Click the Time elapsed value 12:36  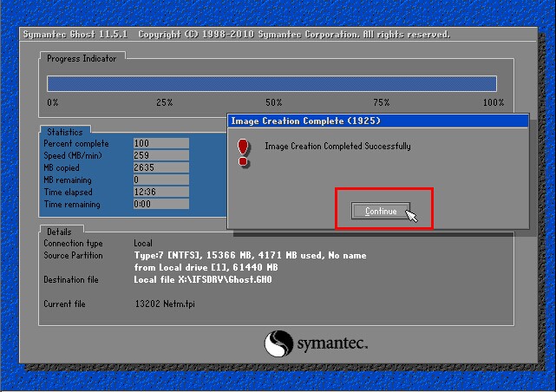(160, 192)
